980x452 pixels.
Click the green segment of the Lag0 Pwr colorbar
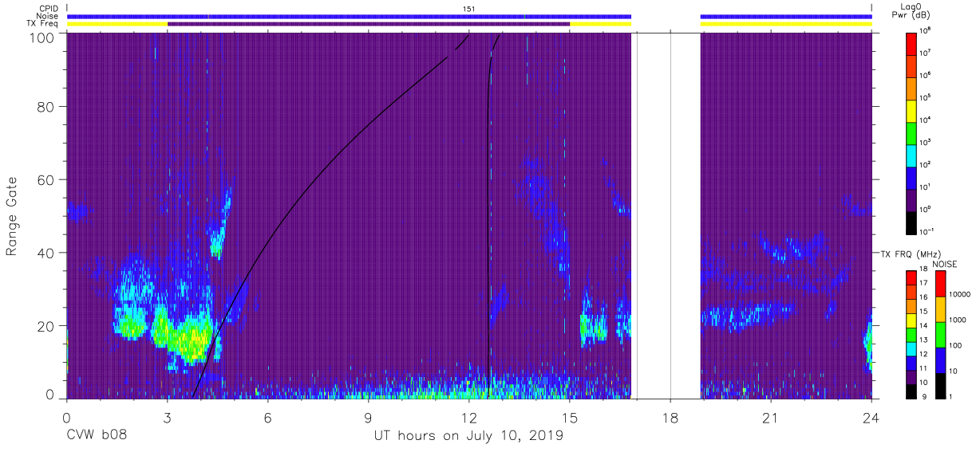point(912,132)
